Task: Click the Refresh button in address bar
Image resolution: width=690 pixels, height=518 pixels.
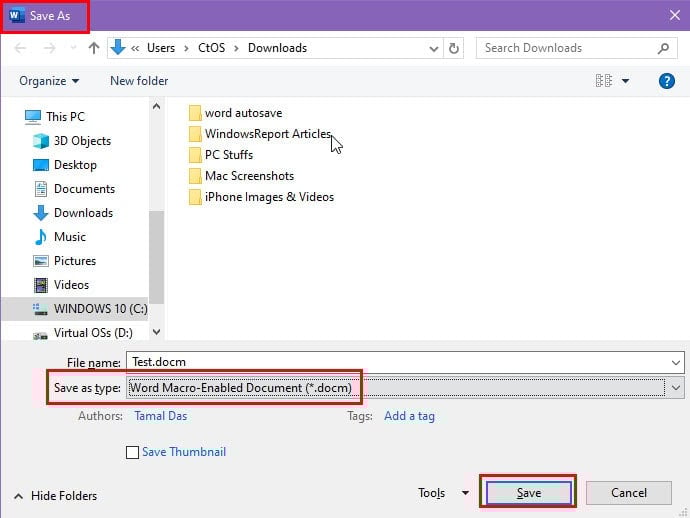Action: coord(455,48)
